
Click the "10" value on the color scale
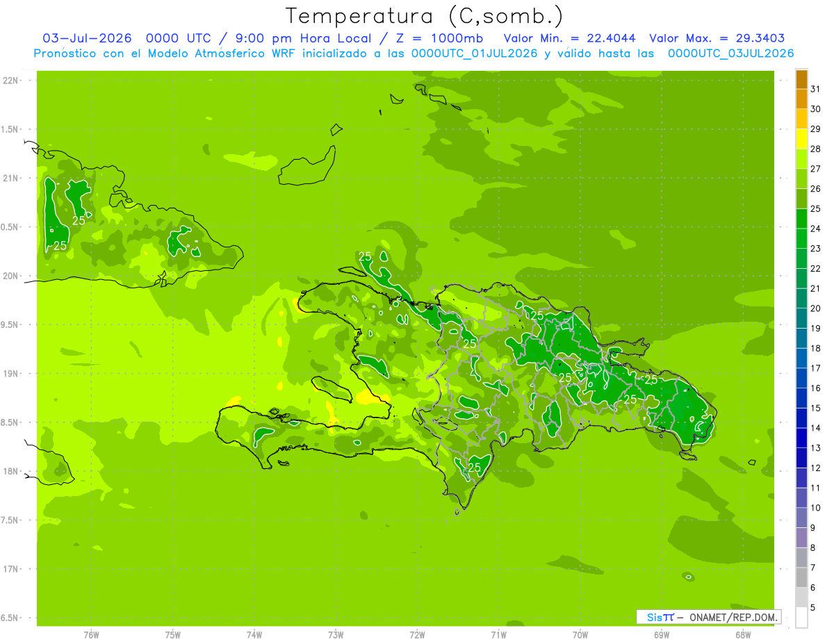816,508
